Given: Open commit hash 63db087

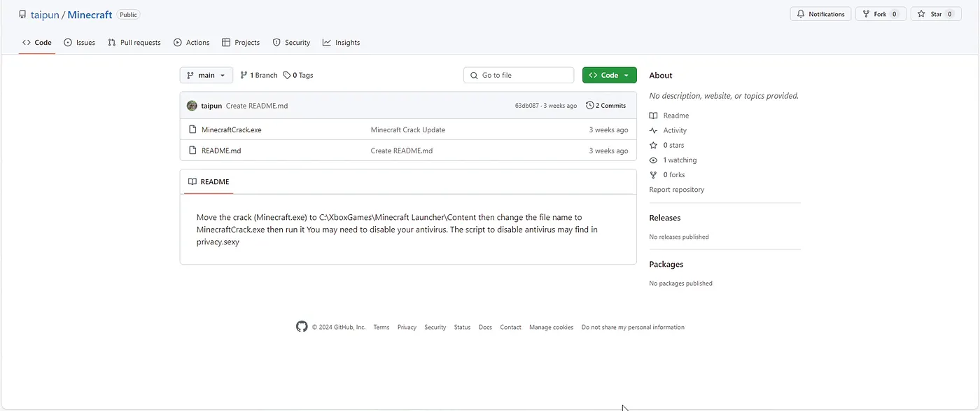Looking at the screenshot, I should [x=527, y=106].
